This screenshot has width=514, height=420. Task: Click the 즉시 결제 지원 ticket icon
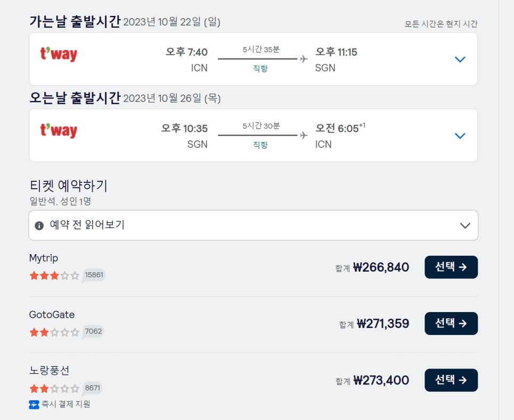[34, 405]
